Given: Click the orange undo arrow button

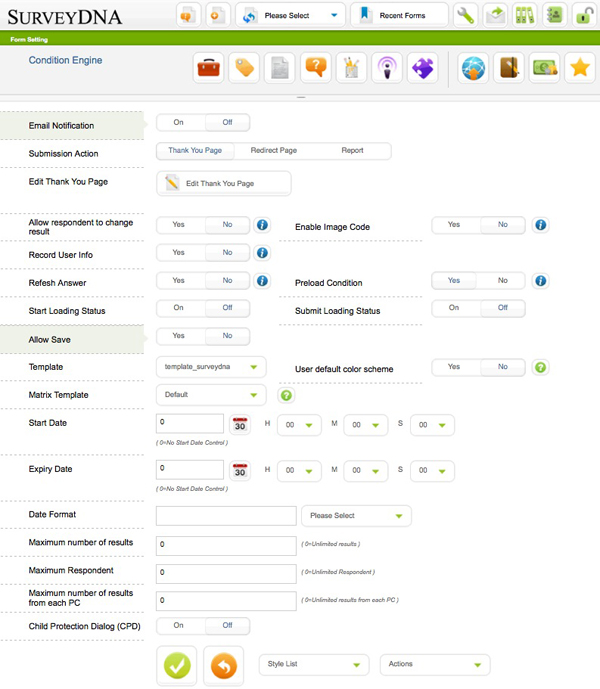Looking at the screenshot, I should (x=223, y=665).
